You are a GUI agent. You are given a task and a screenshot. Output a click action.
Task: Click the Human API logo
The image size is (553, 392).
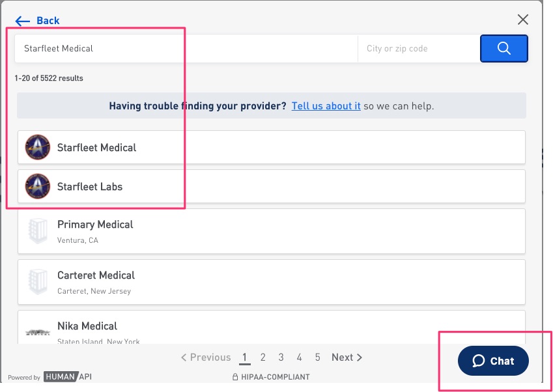pyautogui.click(x=68, y=376)
